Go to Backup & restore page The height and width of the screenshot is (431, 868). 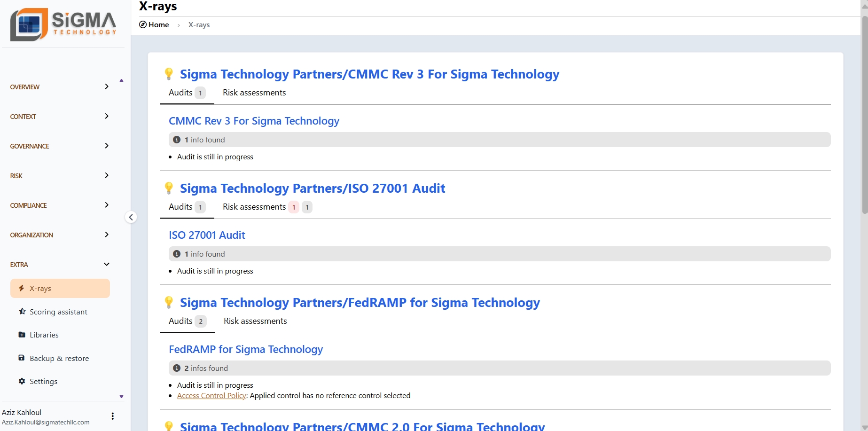(59, 358)
